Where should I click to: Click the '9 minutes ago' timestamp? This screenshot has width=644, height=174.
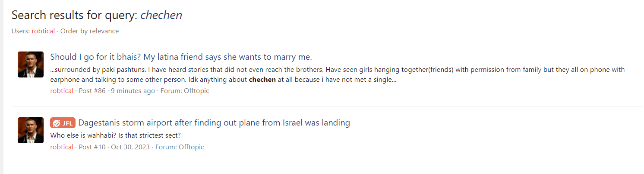[133, 91]
